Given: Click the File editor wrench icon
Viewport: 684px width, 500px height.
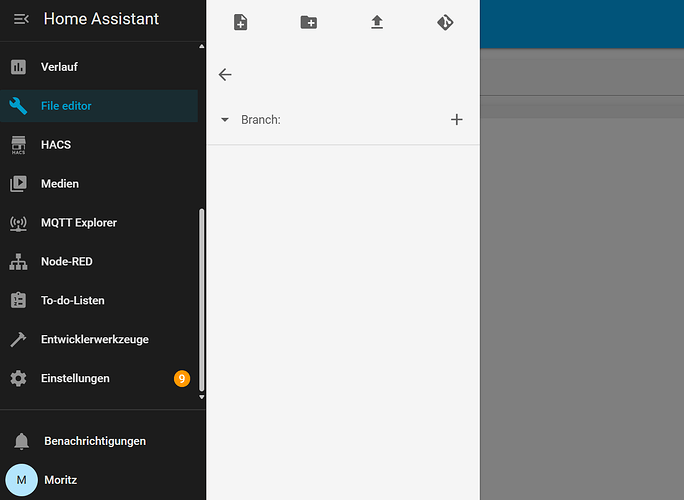Looking at the screenshot, I should point(18,106).
